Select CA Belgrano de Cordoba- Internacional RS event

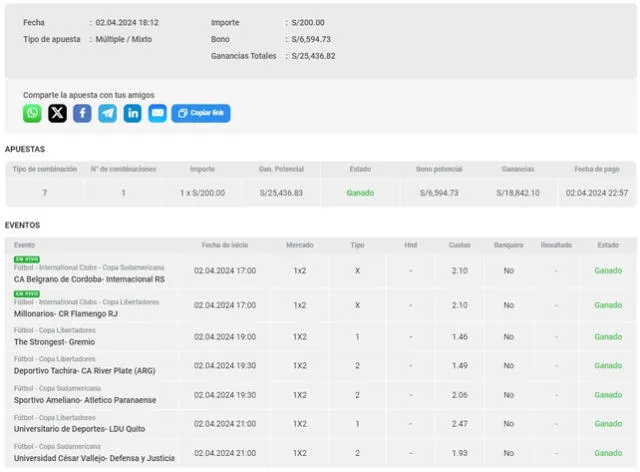pos(89,279)
